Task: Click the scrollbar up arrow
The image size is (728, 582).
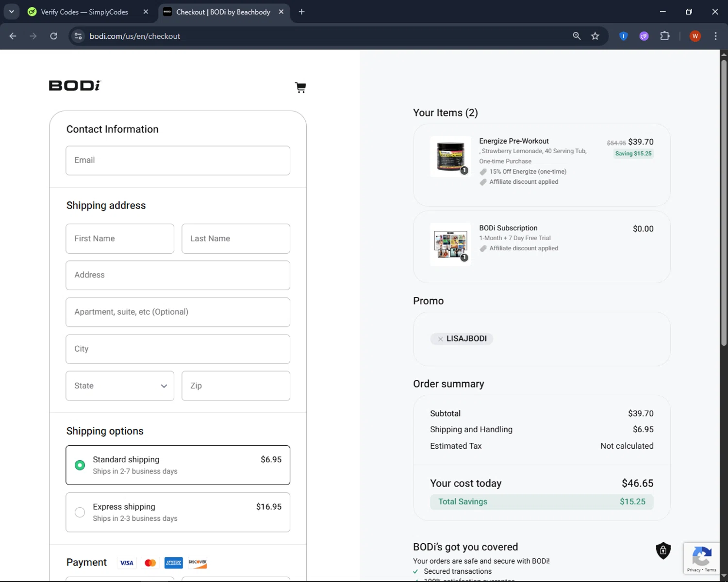Action: coord(724,54)
